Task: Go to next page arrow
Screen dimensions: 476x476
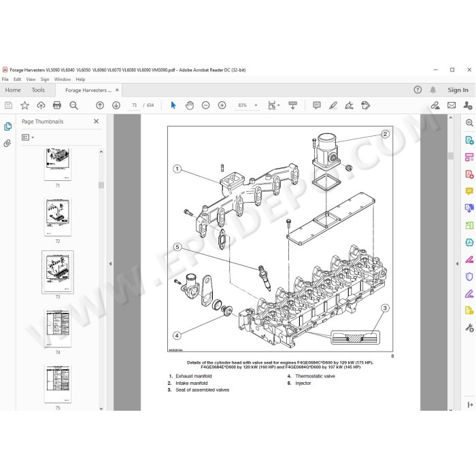Action: point(116,105)
